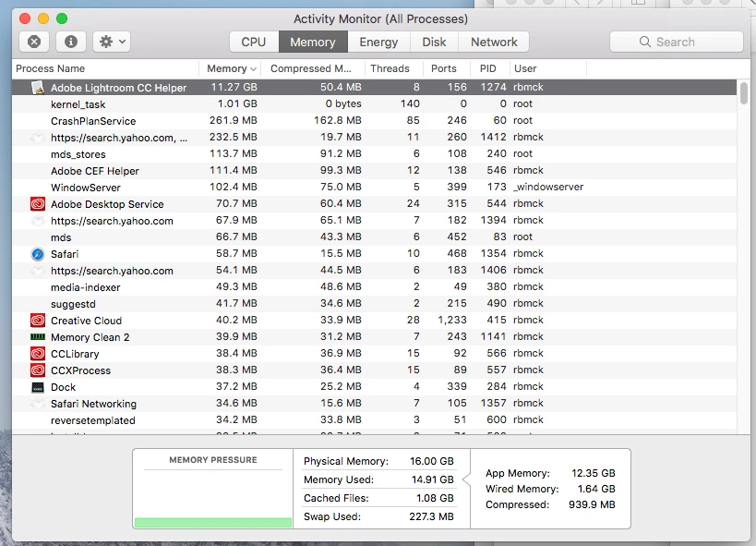Select the media-indexer process
Viewport: 756px width, 546px height.
(374, 286)
